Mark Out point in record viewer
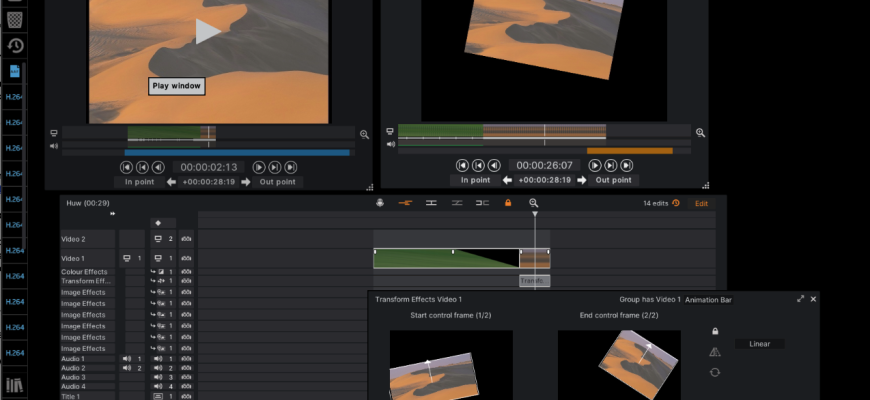The image size is (870, 400). 613,180
